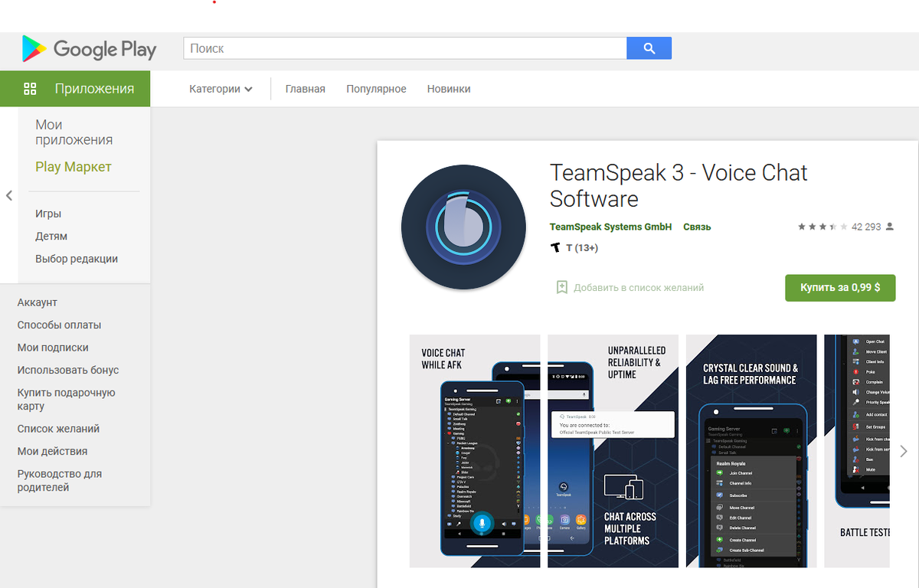This screenshot has width=919, height=588.
Task: Expand the Категории dropdown
Action: [221, 89]
